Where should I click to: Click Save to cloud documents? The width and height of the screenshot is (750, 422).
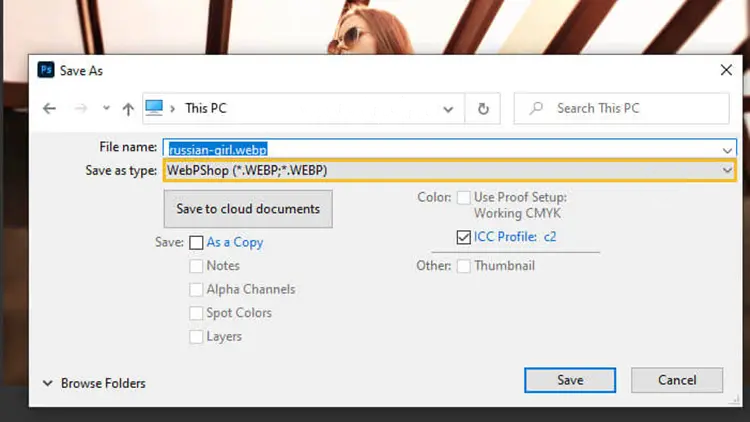248,209
